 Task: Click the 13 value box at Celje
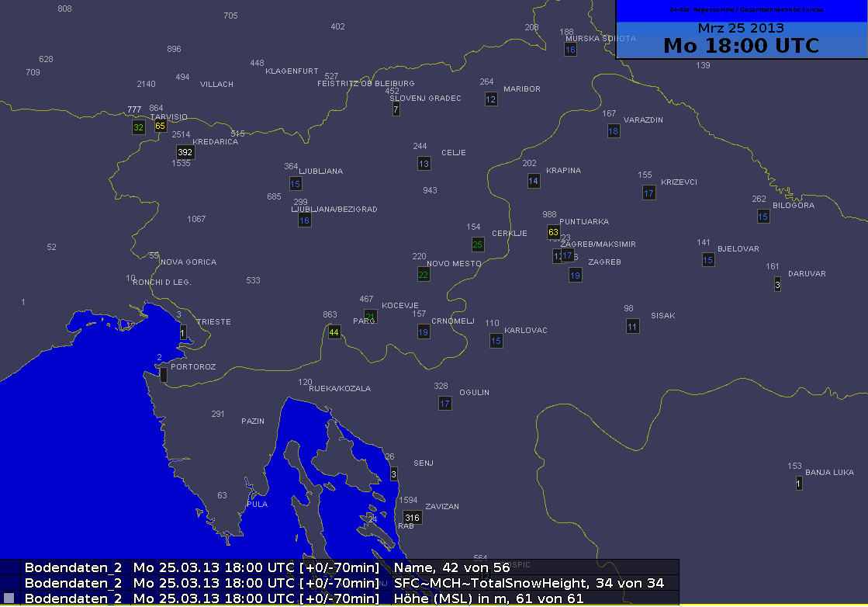[x=424, y=163]
